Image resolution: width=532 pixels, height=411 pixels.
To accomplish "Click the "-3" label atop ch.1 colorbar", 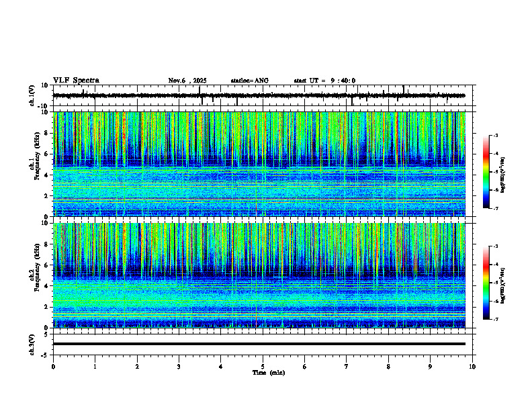I will click(495, 135).
